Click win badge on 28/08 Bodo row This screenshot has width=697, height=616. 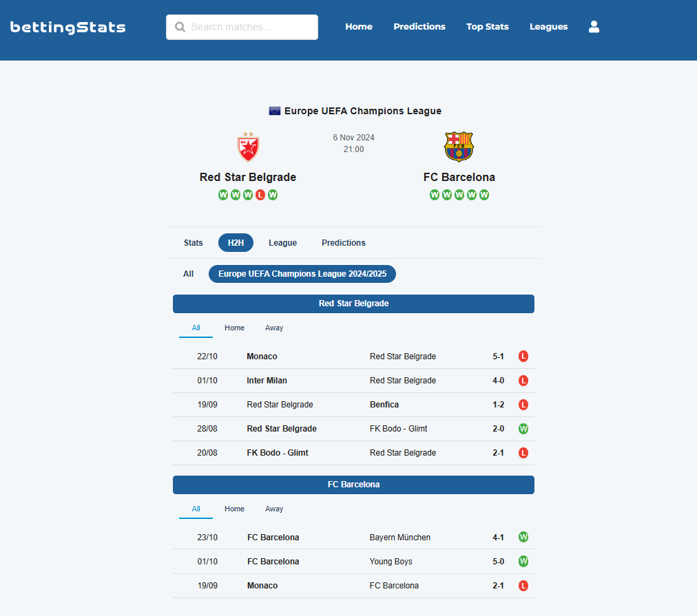[523, 429]
